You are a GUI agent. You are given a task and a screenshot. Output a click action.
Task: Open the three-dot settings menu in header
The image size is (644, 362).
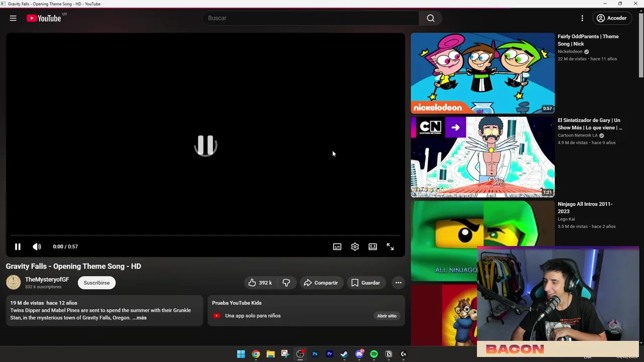[582, 18]
